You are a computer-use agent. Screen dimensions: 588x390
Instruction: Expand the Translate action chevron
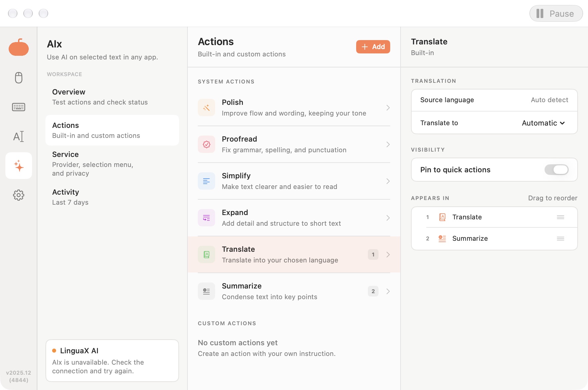388,254
